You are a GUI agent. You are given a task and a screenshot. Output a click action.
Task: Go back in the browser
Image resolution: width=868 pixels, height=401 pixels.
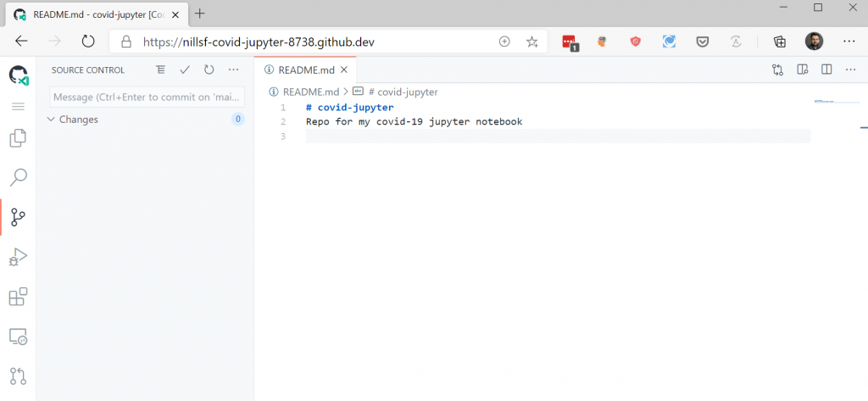coord(21,42)
